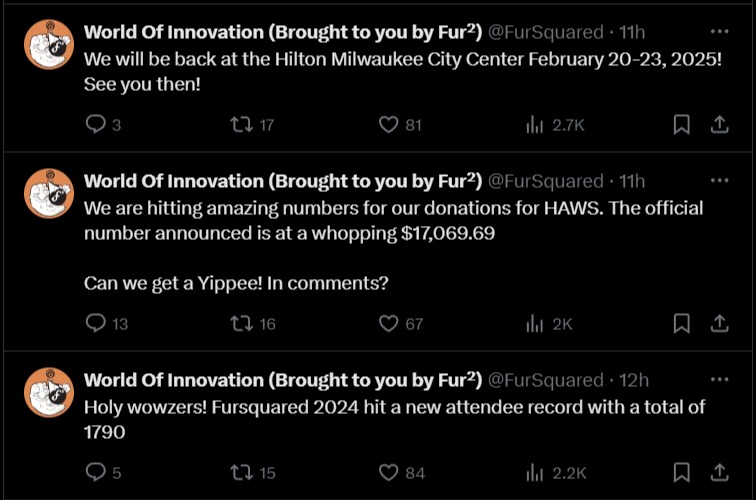Open @FurSquared handle on the first tweet
Screen dimensions: 756x500
(545, 33)
